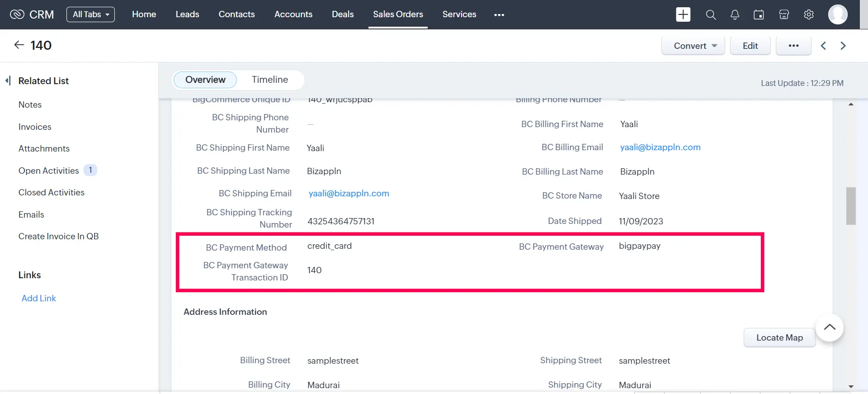Switch to the Timeline tab
Viewport: 868px width, 394px height.
tap(270, 80)
